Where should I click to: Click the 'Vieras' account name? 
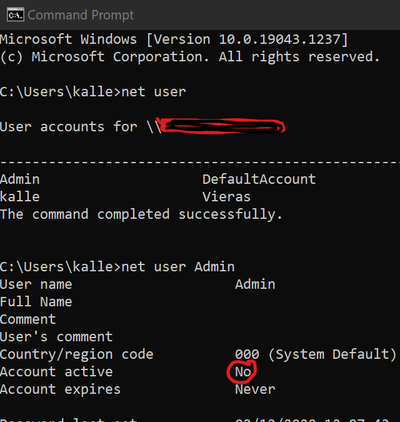(226, 197)
